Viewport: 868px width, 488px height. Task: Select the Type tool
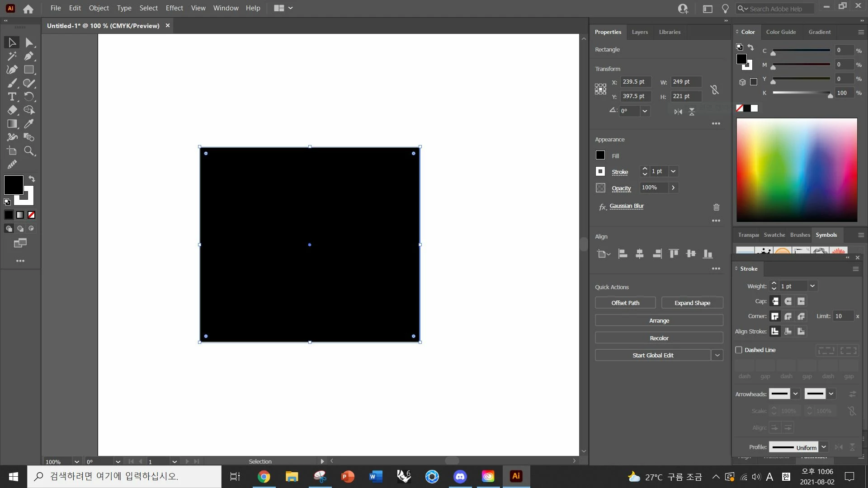pos(12,97)
